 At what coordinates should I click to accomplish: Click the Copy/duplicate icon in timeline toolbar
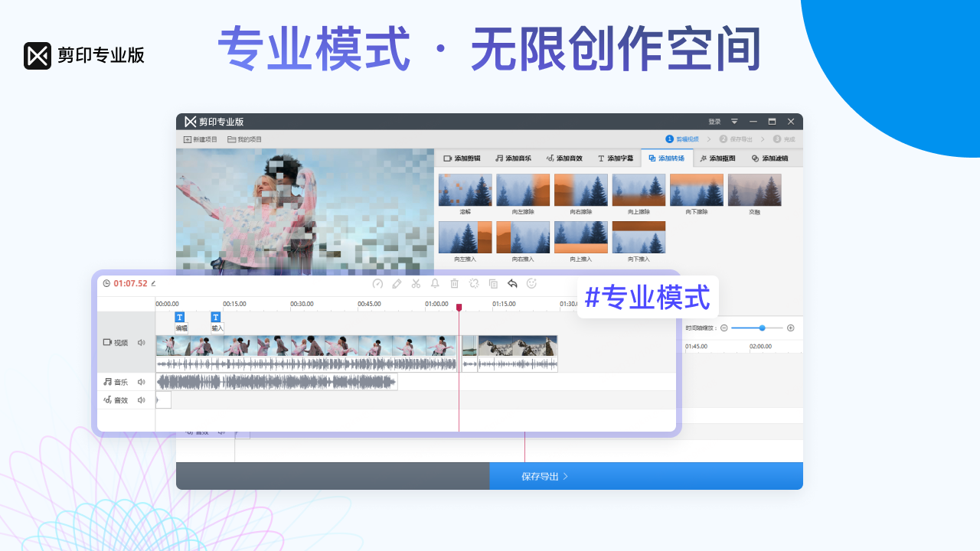click(x=493, y=283)
